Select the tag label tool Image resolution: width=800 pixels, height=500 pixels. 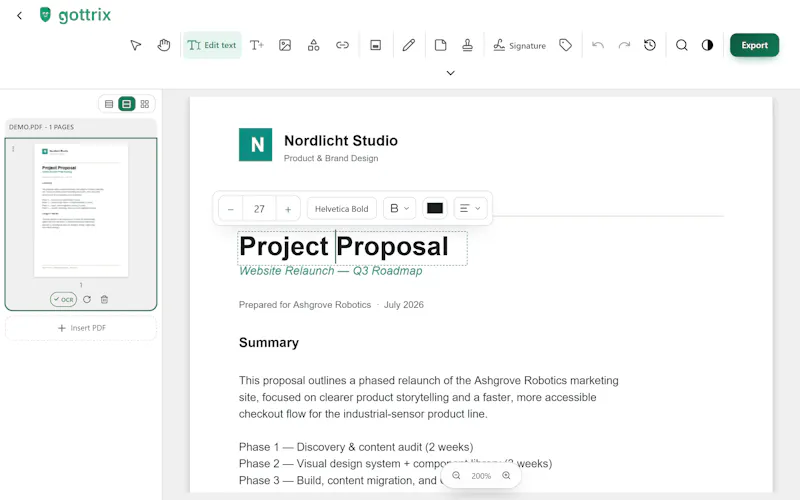pos(565,45)
